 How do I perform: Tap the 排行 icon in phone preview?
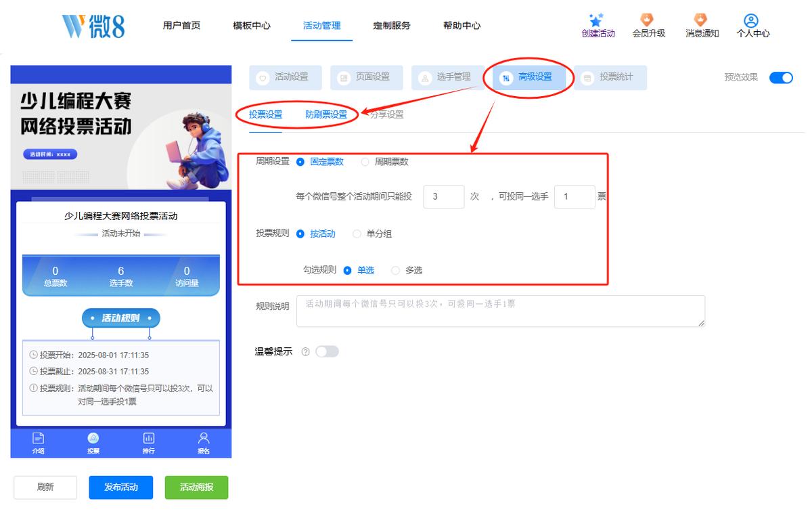pyautogui.click(x=149, y=438)
